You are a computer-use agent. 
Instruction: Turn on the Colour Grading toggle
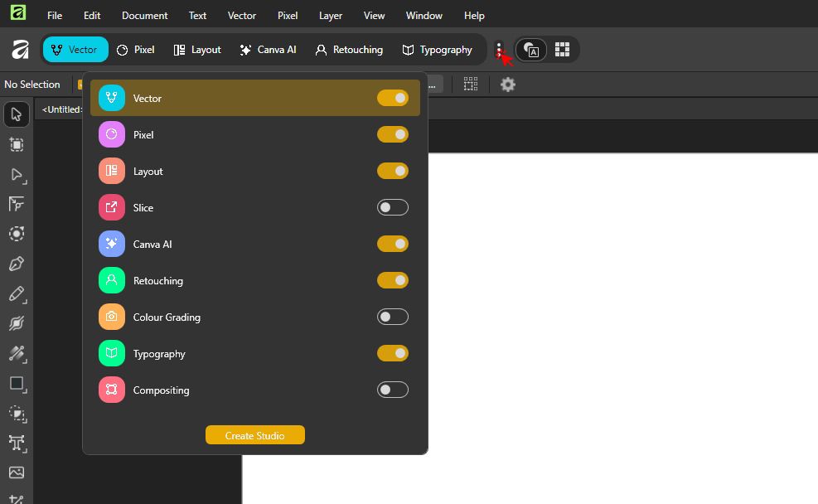tap(393, 317)
